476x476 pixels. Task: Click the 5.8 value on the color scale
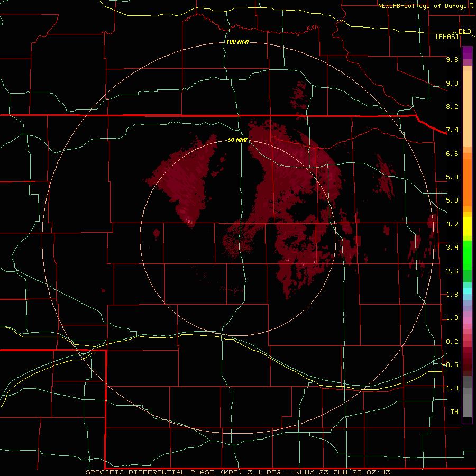coord(452,177)
